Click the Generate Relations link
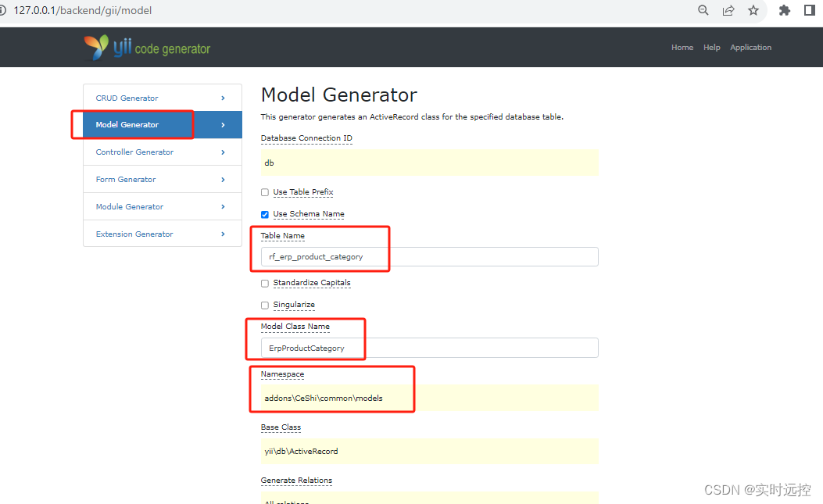 pyautogui.click(x=296, y=480)
